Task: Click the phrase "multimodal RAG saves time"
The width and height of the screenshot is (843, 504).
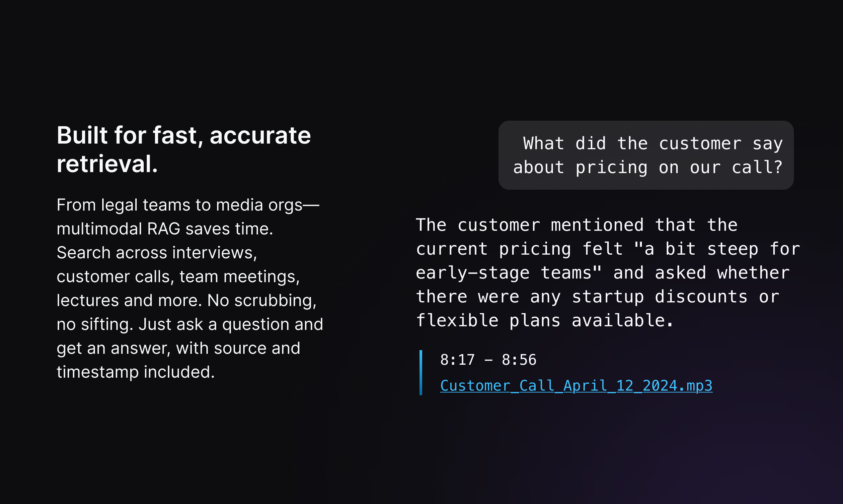Action: coord(164,228)
